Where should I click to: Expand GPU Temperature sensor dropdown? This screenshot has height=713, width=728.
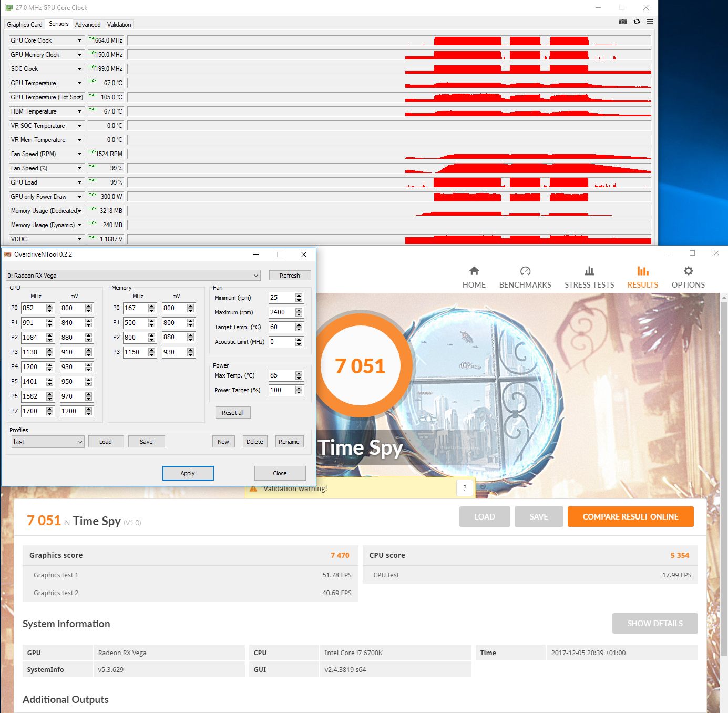coord(80,83)
